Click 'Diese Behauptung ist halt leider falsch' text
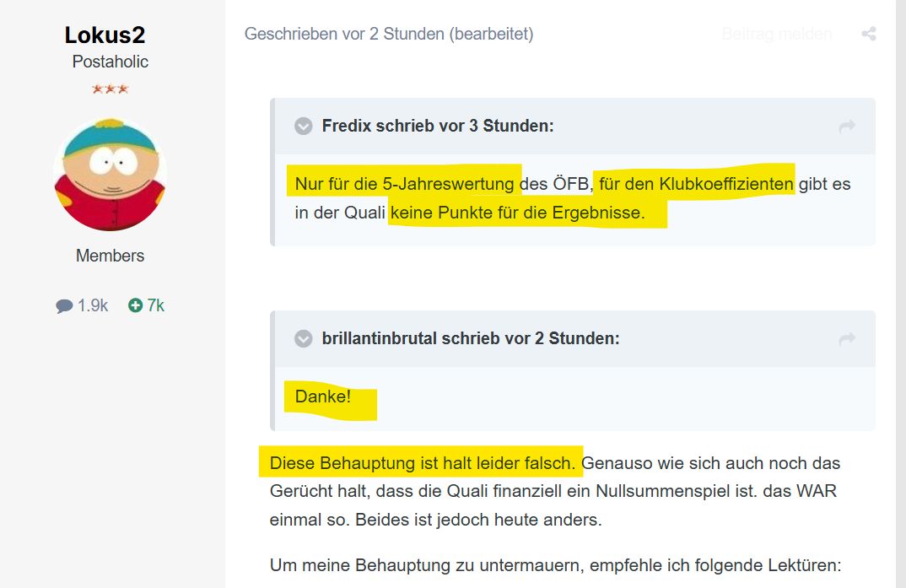This screenshot has height=588, width=906. (422, 463)
